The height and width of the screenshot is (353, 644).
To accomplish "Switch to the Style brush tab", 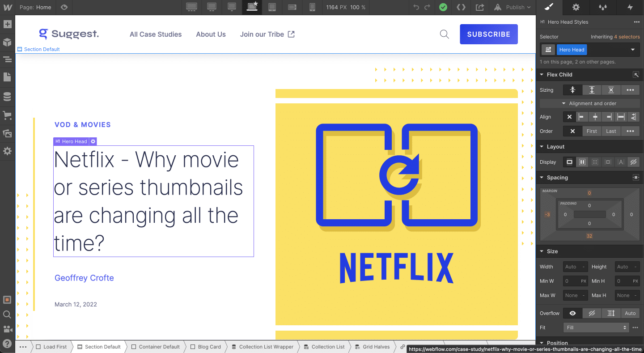I will (550, 7).
